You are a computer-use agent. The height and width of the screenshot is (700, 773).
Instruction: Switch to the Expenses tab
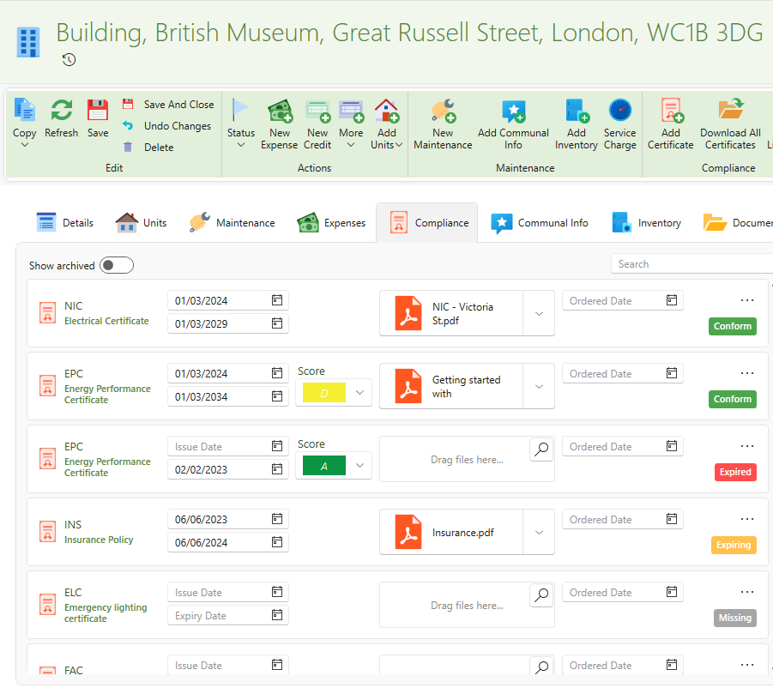click(x=331, y=223)
